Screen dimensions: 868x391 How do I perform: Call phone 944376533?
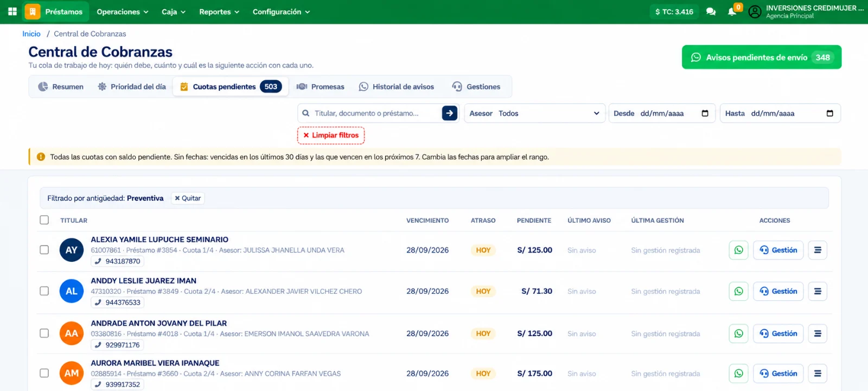[x=118, y=302]
